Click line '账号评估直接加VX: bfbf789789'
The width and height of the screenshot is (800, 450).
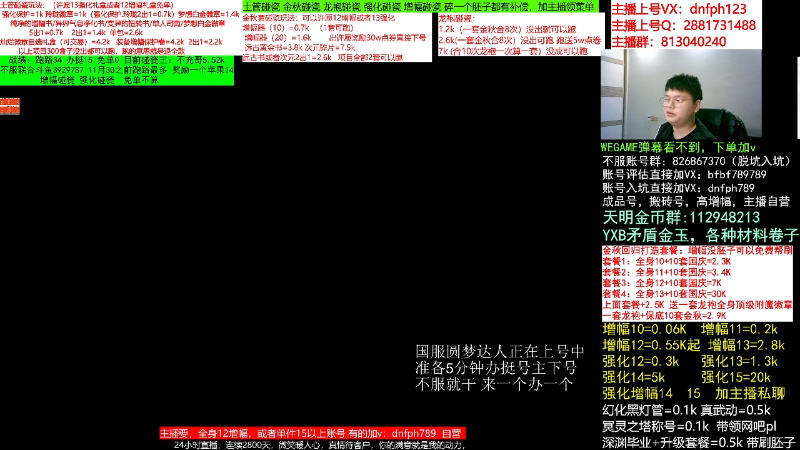tap(684, 174)
